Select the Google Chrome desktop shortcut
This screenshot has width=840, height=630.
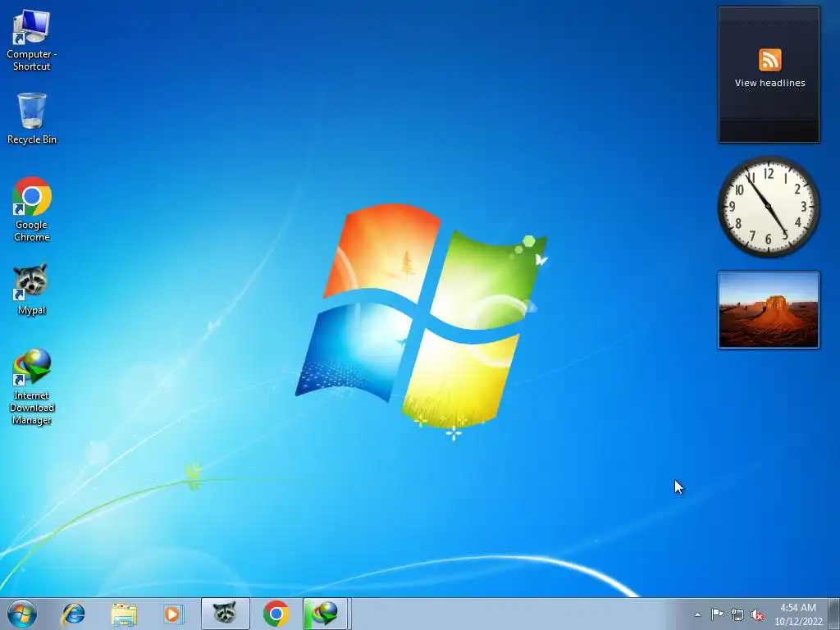[x=32, y=209]
